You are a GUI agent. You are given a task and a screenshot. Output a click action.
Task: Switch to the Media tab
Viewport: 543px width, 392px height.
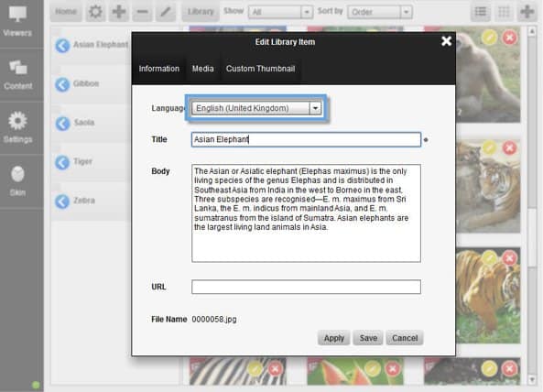point(203,69)
